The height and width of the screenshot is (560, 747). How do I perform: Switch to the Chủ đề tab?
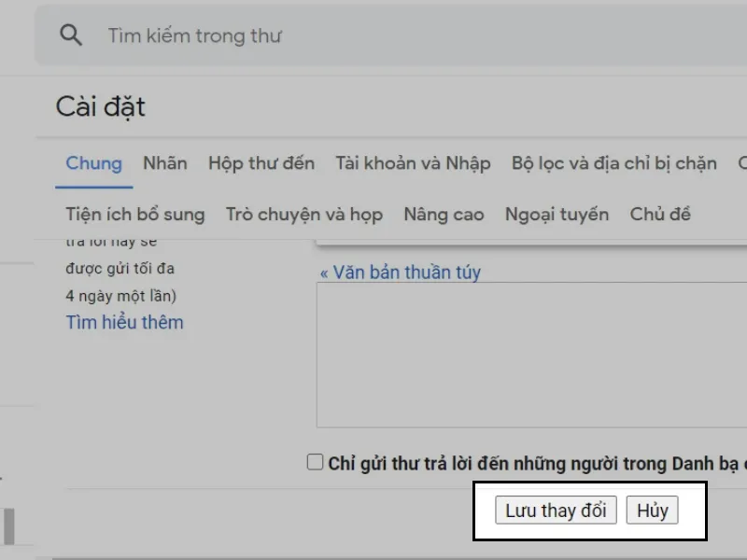[660, 214]
